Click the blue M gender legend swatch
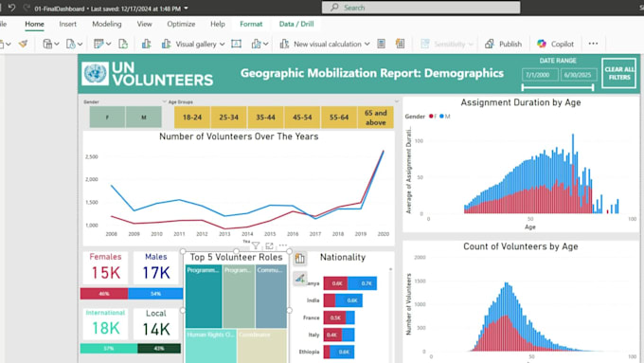 point(441,117)
